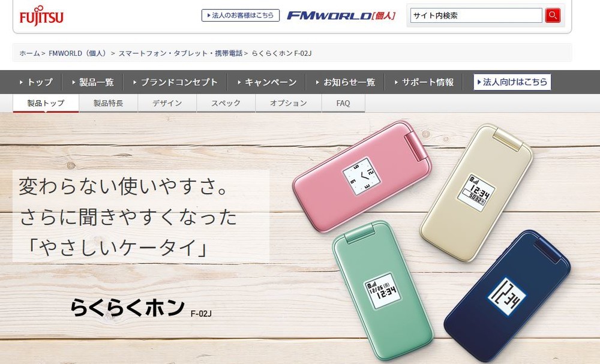This screenshot has height=364, width=600.
Task: Click the Fujitsu logo
Action: (41, 16)
